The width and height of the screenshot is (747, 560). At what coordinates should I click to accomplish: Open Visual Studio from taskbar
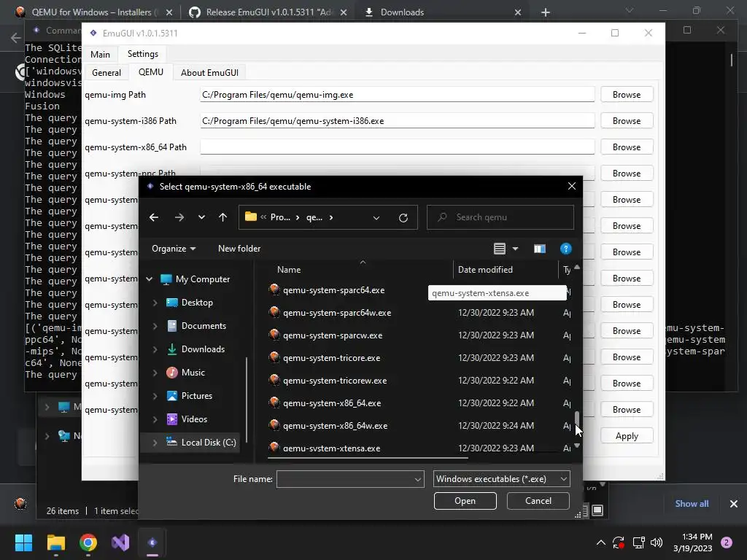(x=120, y=542)
